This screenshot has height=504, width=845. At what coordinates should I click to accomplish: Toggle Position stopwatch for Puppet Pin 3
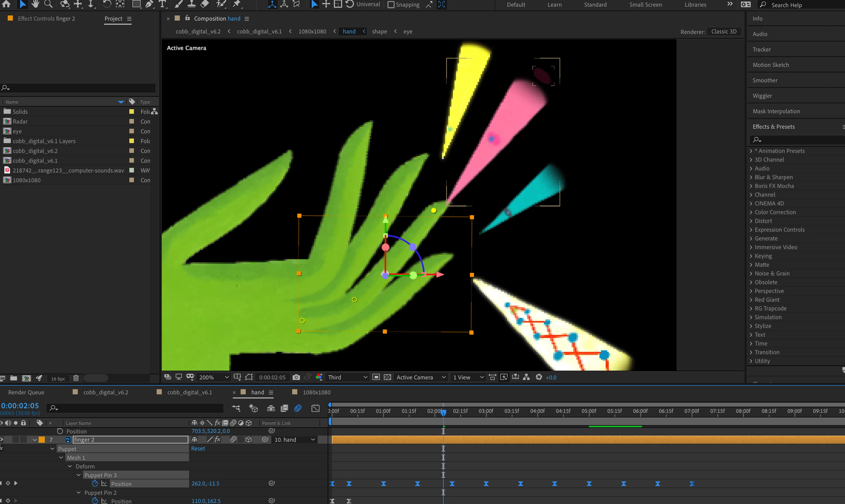coord(95,484)
